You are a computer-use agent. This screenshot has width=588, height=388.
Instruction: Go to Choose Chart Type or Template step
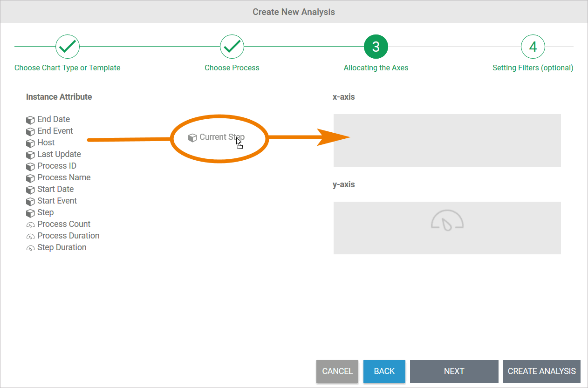tap(68, 68)
